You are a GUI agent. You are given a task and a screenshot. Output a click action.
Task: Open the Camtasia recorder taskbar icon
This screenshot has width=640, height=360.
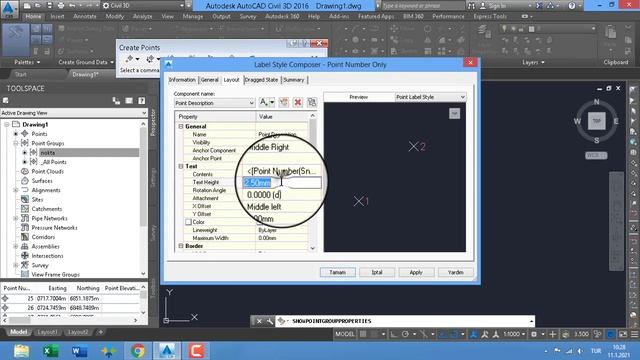tap(196, 351)
